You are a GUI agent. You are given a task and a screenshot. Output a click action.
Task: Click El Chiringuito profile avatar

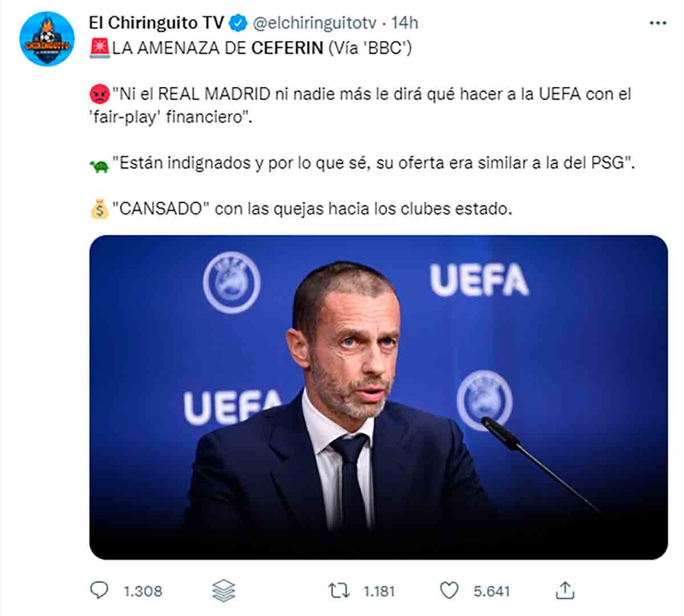[x=47, y=39]
